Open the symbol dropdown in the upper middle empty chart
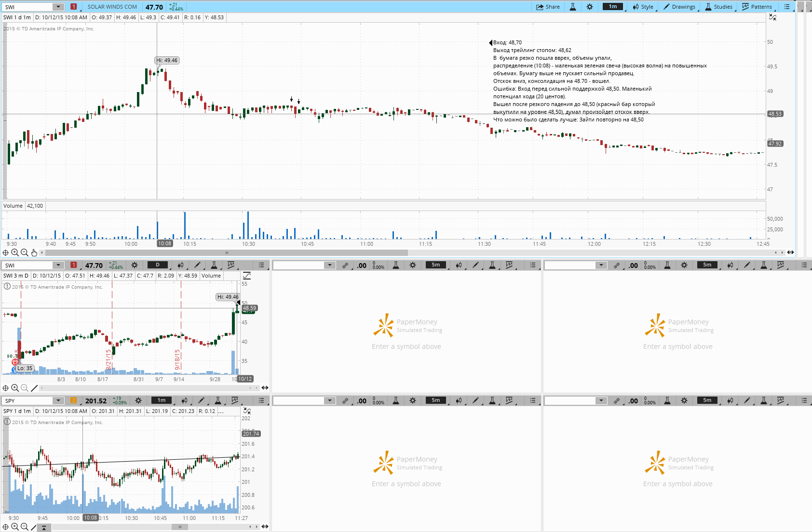The image size is (812, 532). tap(329, 265)
